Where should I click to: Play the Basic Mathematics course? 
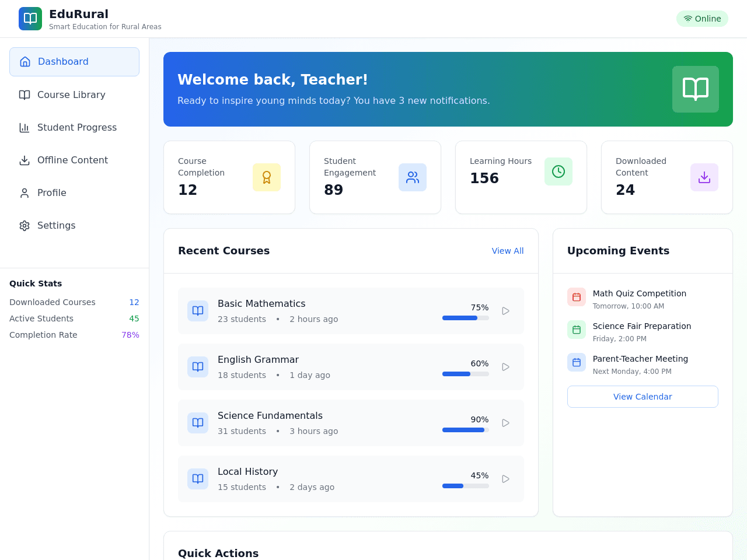[x=506, y=311]
